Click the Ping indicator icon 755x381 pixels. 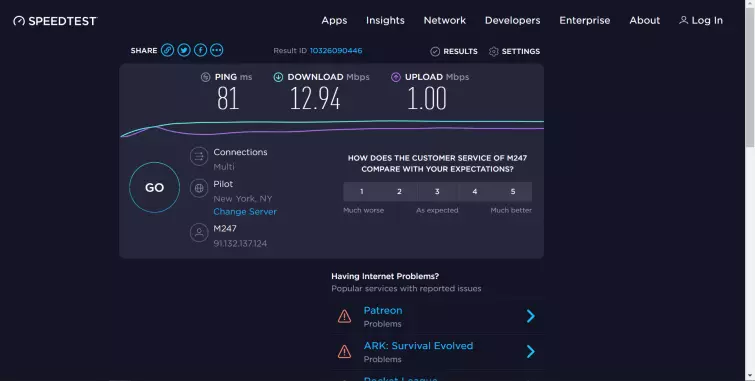pyautogui.click(x=206, y=77)
